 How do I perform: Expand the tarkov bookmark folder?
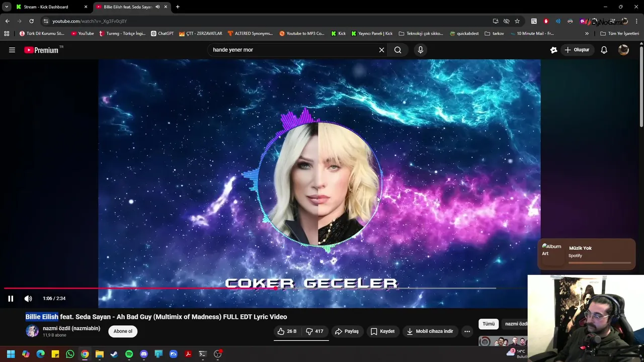[494, 34]
